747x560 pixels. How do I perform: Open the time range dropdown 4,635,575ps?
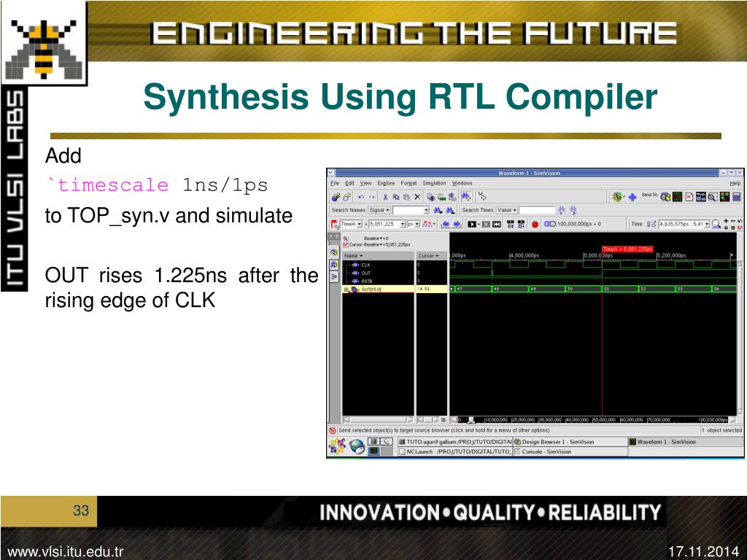[707, 224]
